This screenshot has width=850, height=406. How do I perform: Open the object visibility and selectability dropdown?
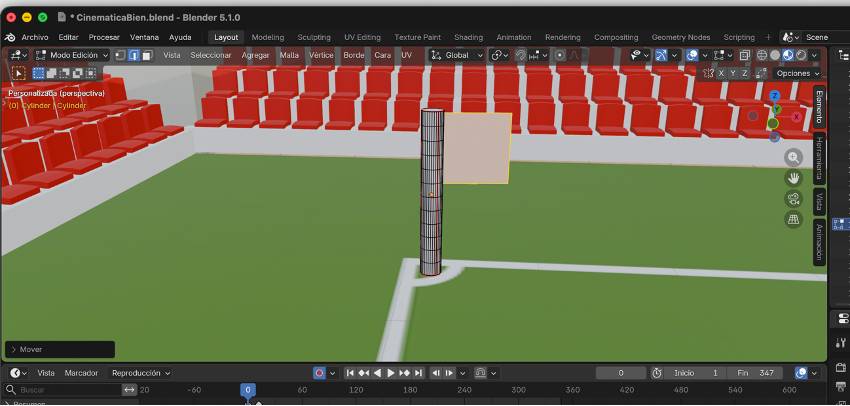640,55
